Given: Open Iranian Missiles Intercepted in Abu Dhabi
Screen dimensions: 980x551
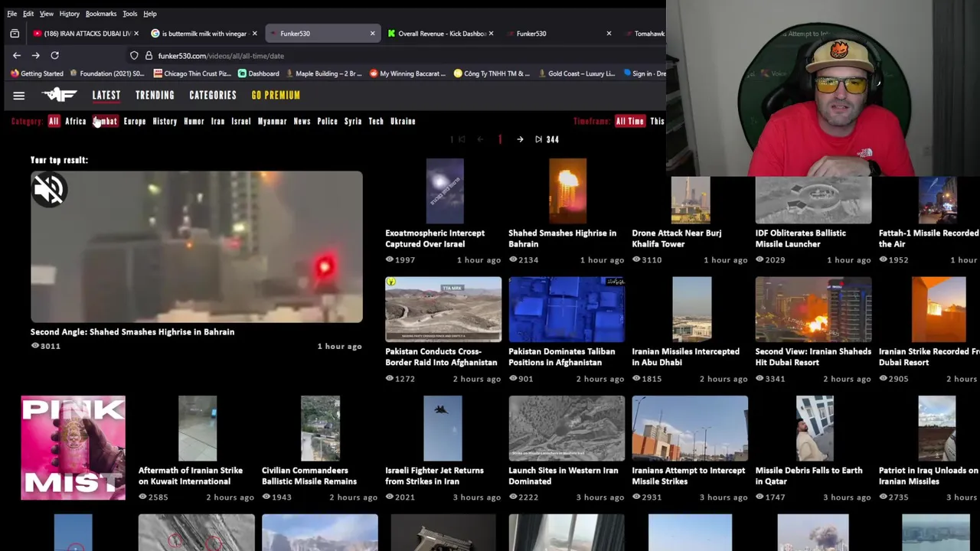Looking at the screenshot, I should coord(685,357).
